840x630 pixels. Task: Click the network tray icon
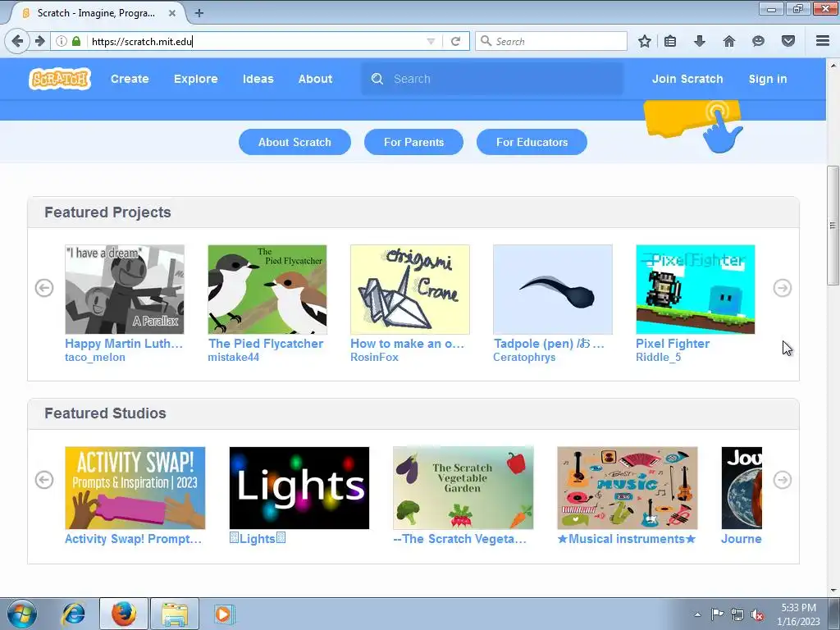737,614
